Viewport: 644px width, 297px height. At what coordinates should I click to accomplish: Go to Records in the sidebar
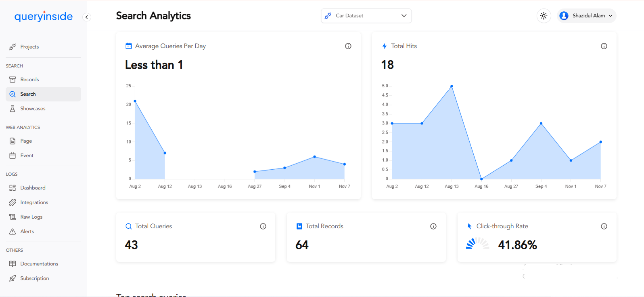tap(29, 80)
